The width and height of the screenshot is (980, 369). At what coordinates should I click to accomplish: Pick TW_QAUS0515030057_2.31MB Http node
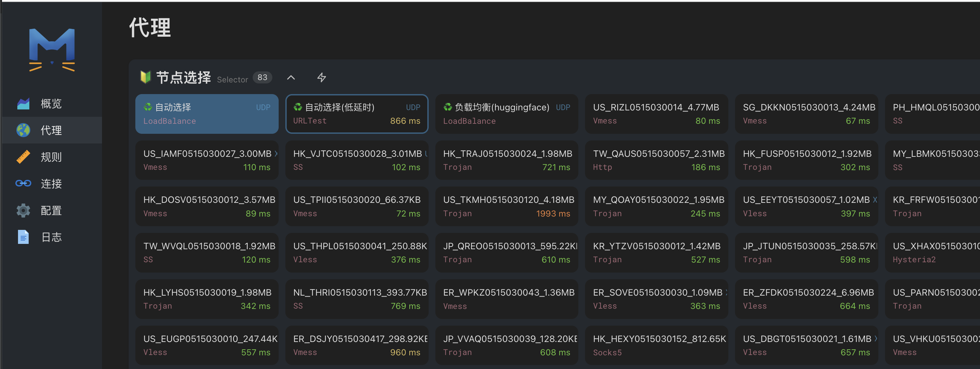(656, 160)
